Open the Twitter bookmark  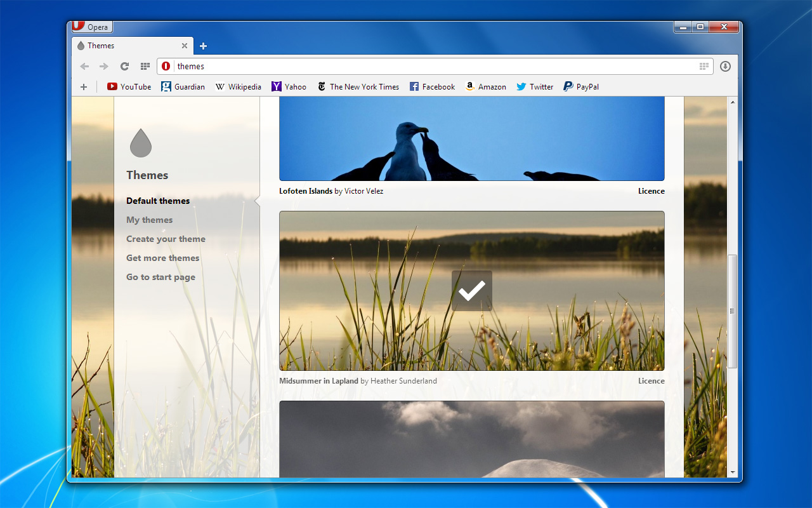[535, 87]
